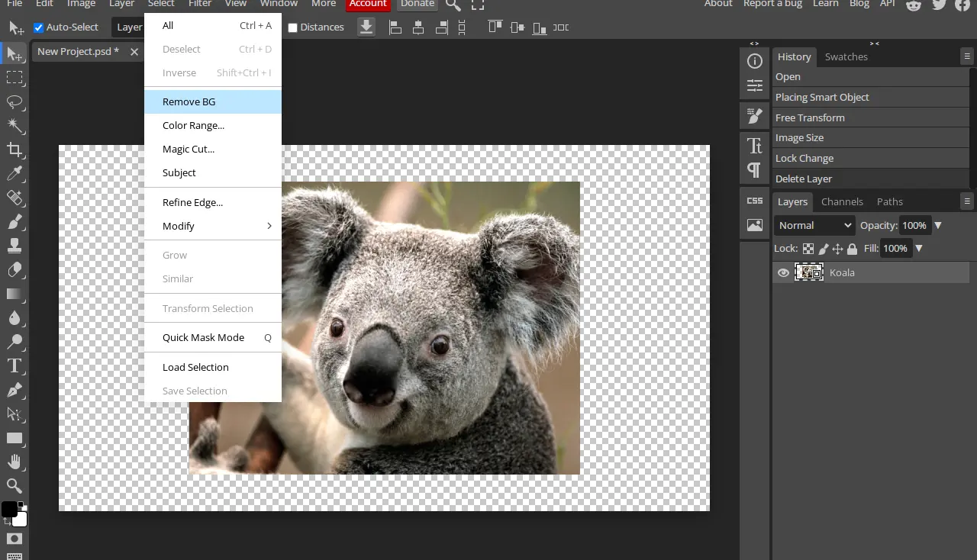Switch to the Channels tab
This screenshot has height=560, width=977.
[x=842, y=201]
